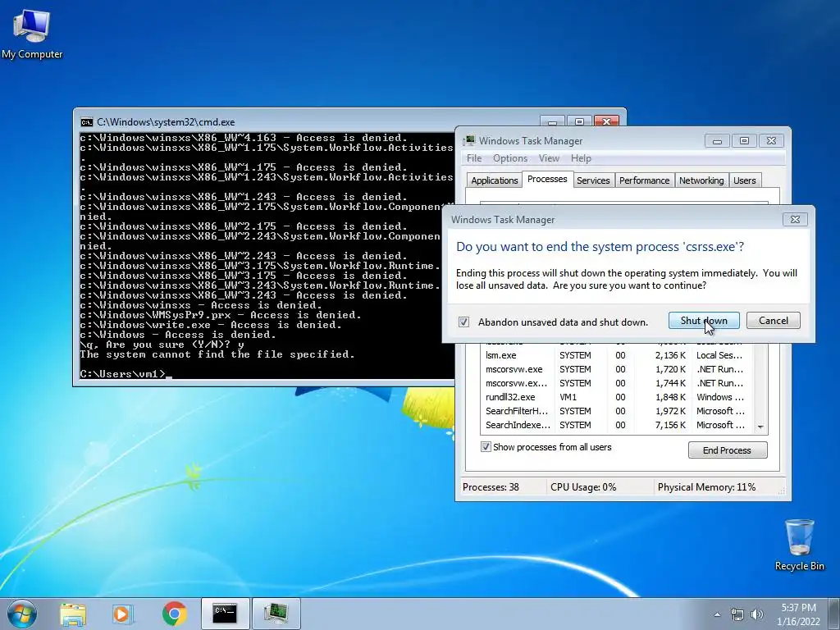Launch Google Chrome from the taskbar

point(174,614)
